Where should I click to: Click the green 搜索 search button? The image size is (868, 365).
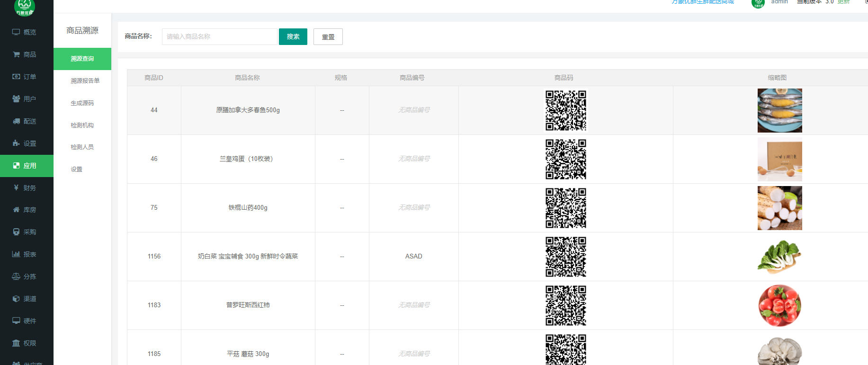(x=293, y=36)
